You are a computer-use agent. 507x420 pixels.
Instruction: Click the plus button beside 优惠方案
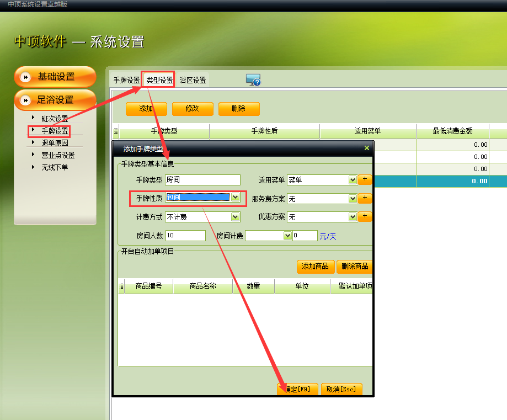[365, 216]
